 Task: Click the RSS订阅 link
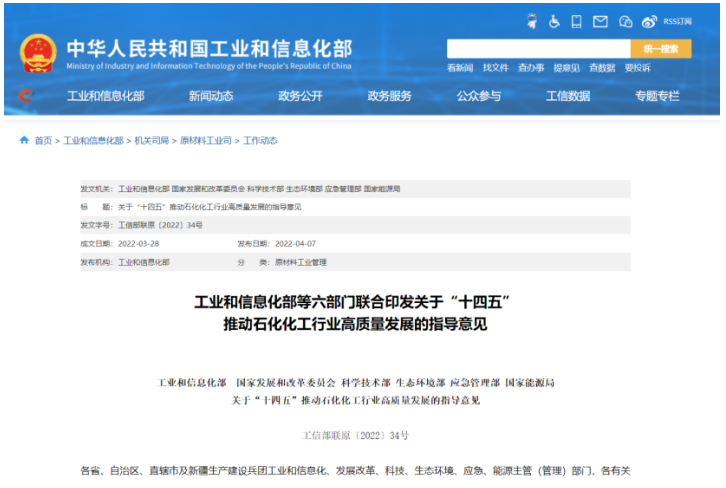(677, 21)
